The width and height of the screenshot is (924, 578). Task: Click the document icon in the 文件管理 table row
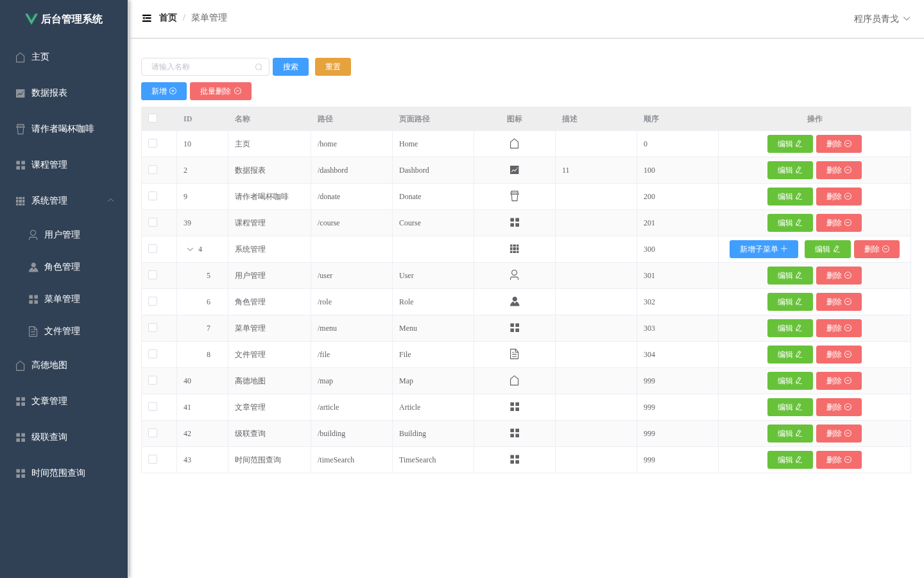tap(515, 355)
